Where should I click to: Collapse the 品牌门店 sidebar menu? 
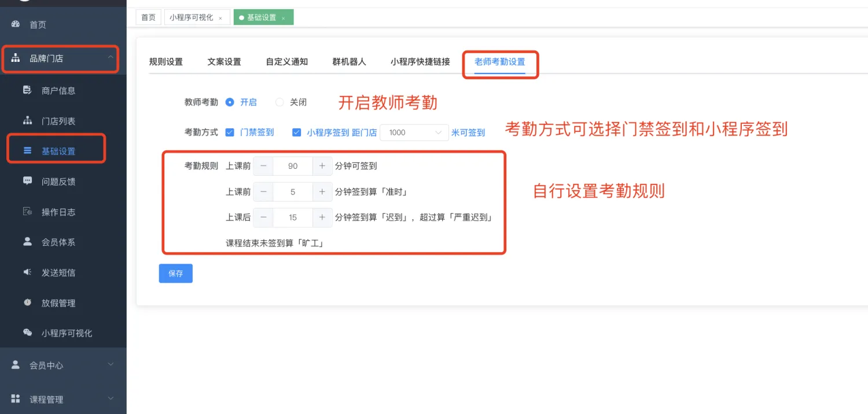[61, 58]
